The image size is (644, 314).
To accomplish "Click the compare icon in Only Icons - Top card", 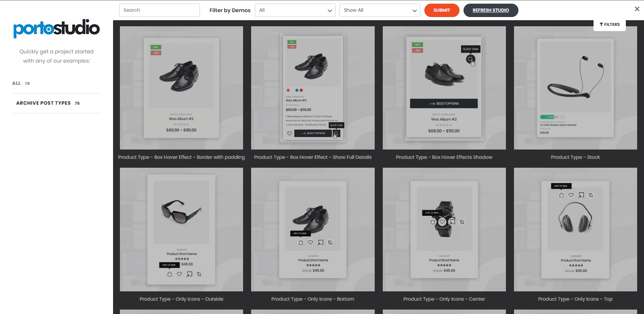I will tap(591, 195).
